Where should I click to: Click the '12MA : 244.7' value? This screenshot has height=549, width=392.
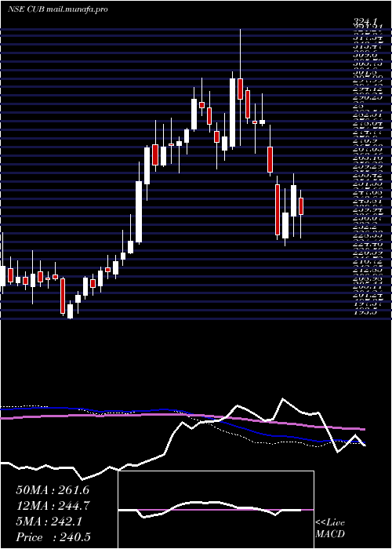click(53, 506)
